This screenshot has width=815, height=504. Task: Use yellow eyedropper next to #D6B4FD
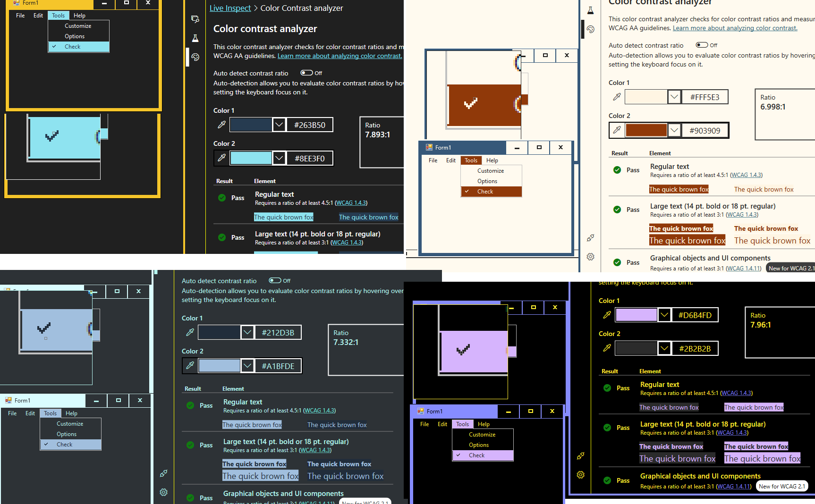pos(607,315)
